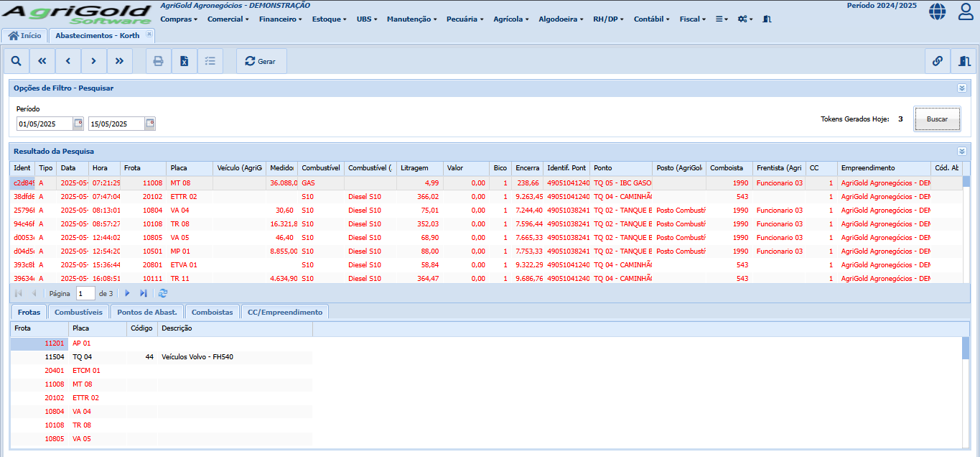Click the start date field 01/05/2025
This screenshot has height=457, width=980.
(45, 124)
